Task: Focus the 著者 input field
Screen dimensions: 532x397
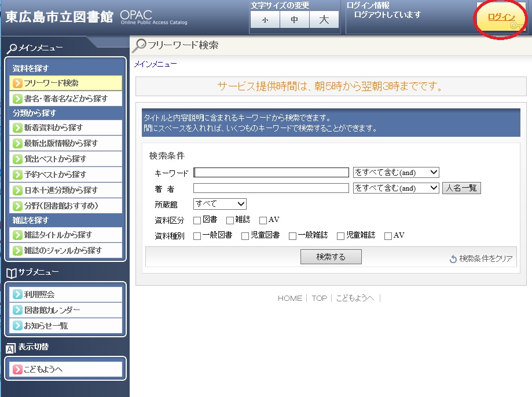Action: click(x=271, y=188)
